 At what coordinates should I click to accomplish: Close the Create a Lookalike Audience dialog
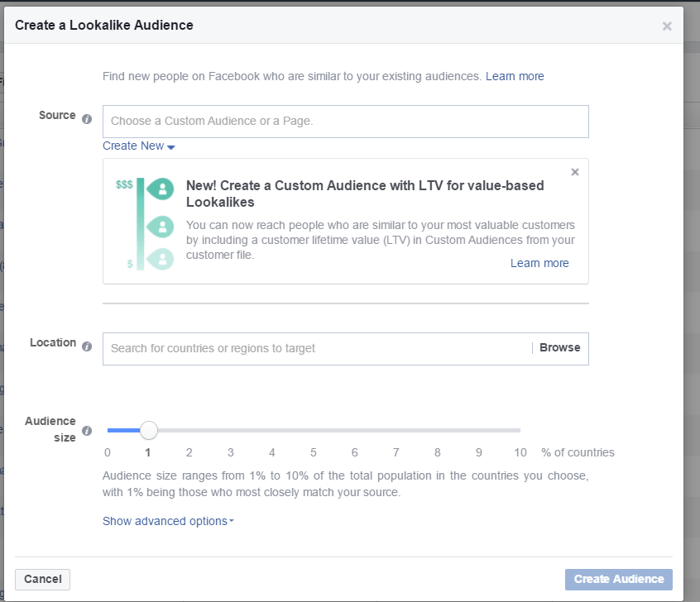click(x=667, y=26)
